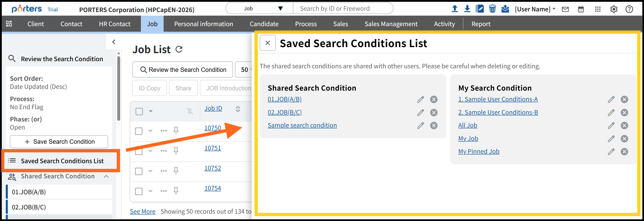Open the Sales Management tab

click(391, 24)
